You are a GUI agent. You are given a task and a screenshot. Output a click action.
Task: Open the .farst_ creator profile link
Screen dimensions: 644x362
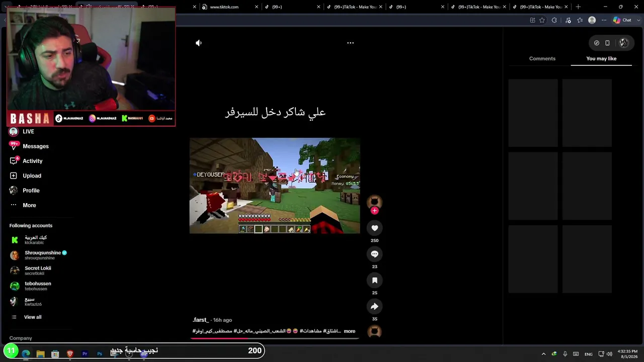tap(201, 320)
